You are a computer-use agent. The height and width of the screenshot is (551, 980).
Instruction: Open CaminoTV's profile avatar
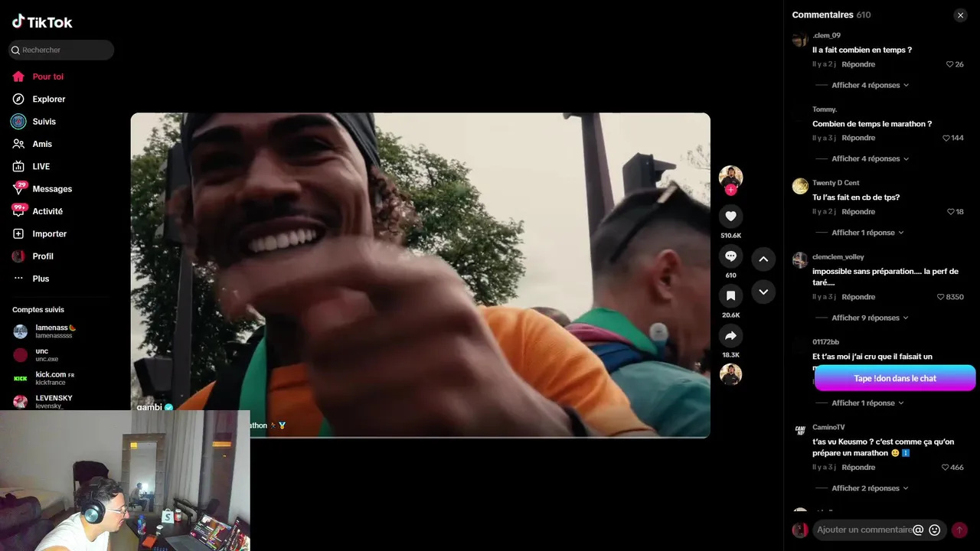800,430
